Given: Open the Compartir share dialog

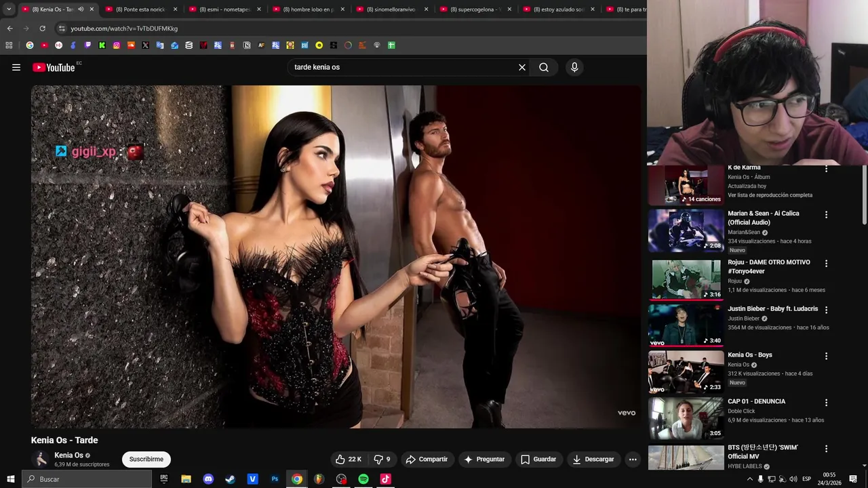Looking at the screenshot, I should coord(427,459).
